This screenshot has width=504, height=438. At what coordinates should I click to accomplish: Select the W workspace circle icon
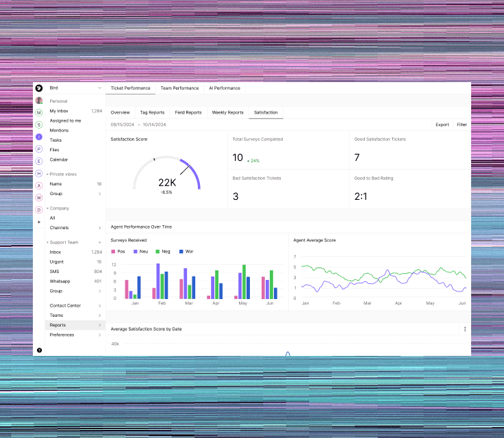coord(39,198)
